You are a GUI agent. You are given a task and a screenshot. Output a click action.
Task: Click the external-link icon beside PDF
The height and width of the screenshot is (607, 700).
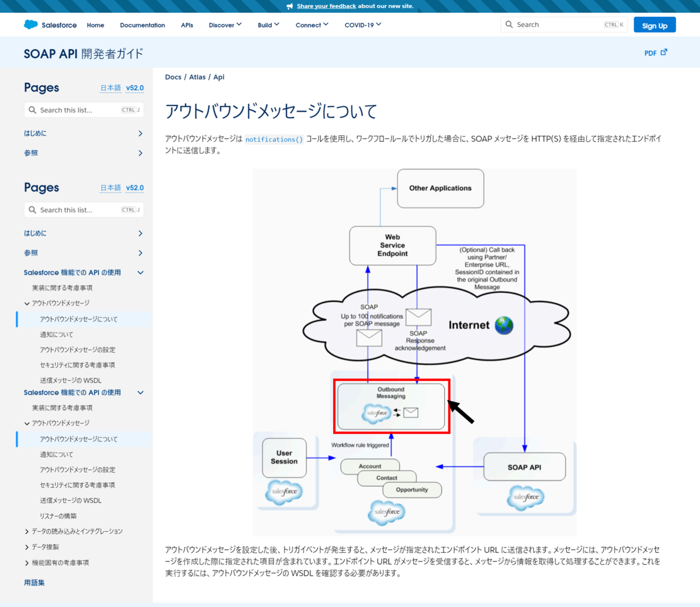[664, 52]
